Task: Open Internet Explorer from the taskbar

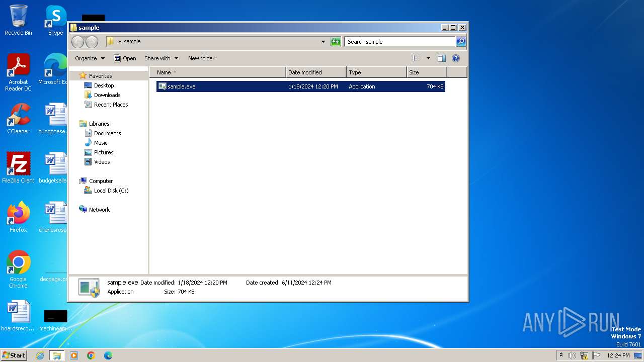Action: point(40,355)
